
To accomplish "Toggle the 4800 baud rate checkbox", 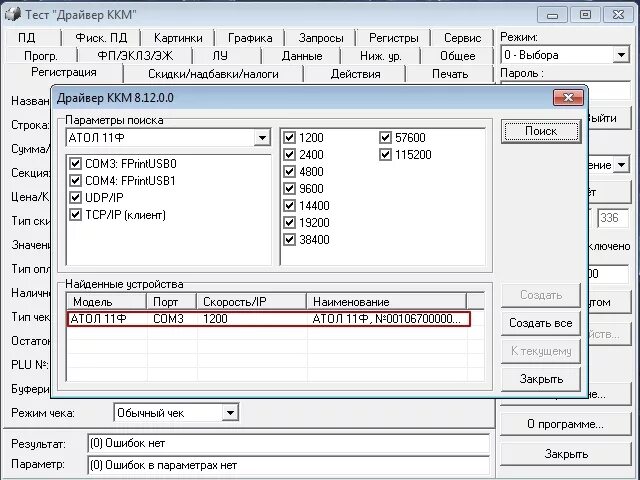I will tap(289, 171).
